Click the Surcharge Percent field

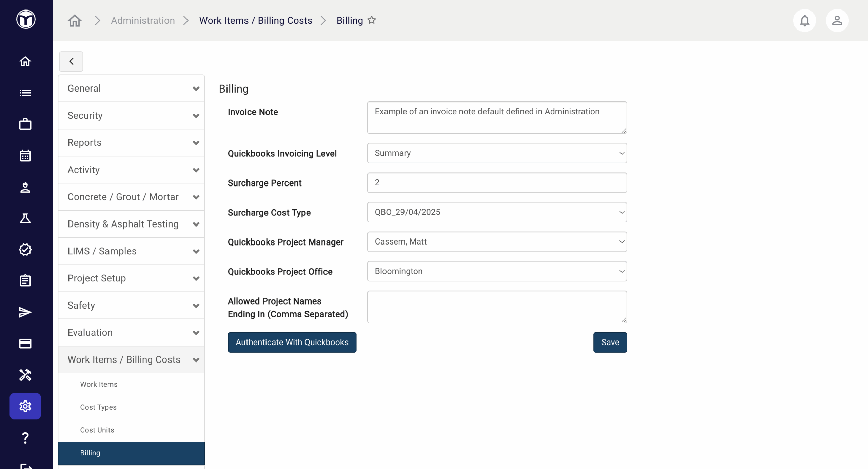pyautogui.click(x=497, y=182)
